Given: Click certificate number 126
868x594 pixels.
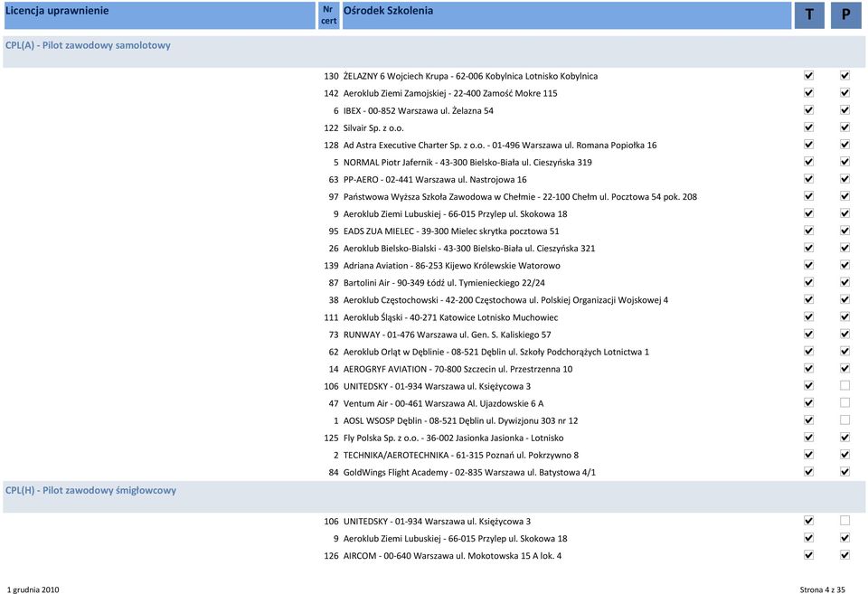Looking at the screenshot, I should tap(331, 556).
